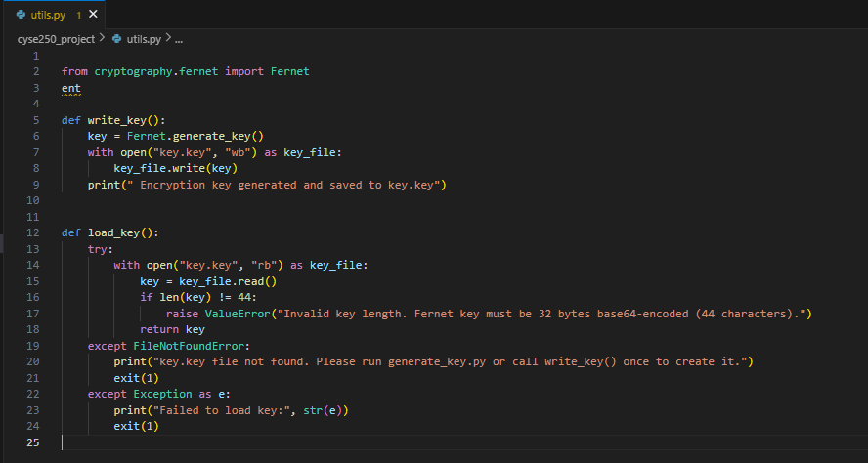868x463 pixels.
Task: Open the utils.py breadcrumb item
Action: tap(144, 39)
